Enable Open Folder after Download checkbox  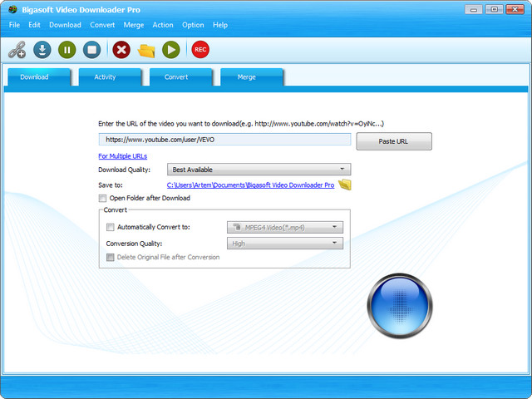pos(103,199)
